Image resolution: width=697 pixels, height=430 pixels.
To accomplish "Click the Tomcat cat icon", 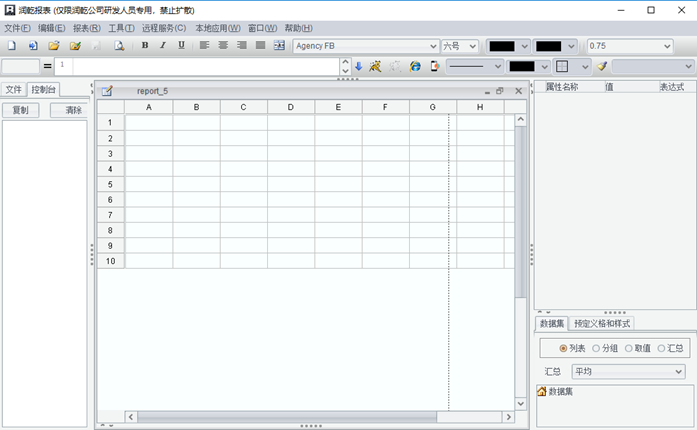I will tap(375, 67).
